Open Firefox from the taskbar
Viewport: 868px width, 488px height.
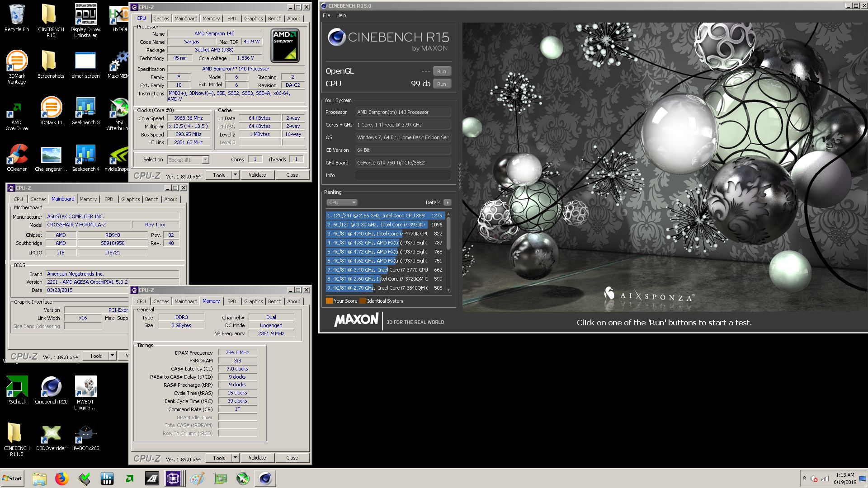[x=61, y=479]
